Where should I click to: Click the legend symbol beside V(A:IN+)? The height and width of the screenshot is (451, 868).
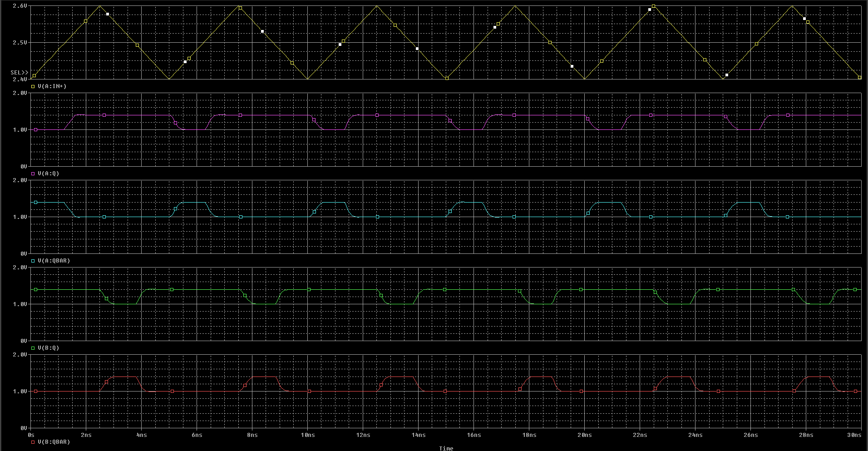(33, 86)
